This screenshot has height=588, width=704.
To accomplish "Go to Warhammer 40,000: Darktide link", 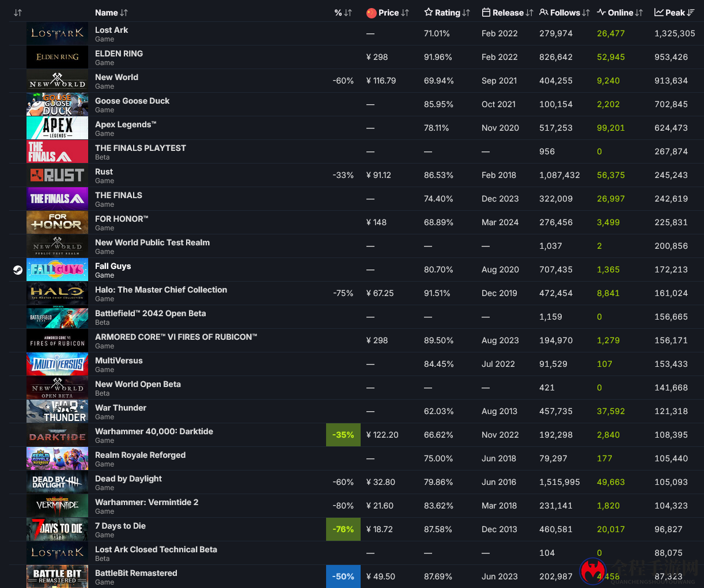I will tap(154, 431).
